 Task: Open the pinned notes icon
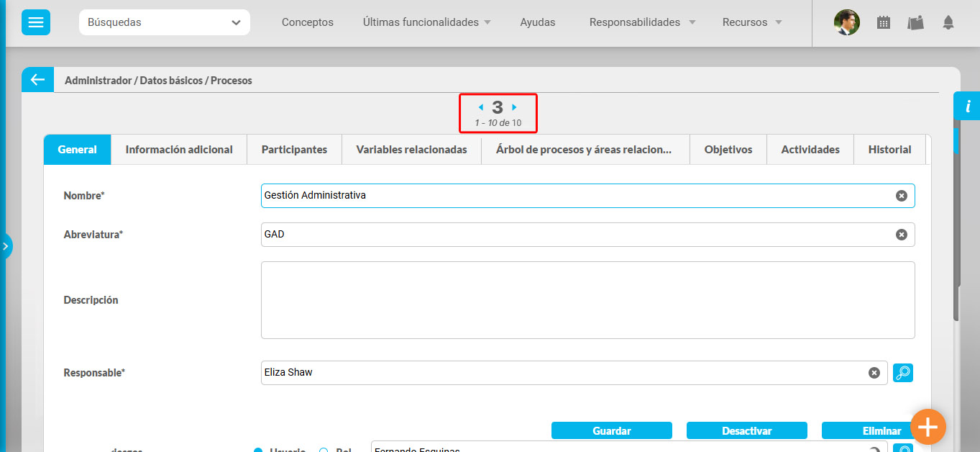[915, 22]
